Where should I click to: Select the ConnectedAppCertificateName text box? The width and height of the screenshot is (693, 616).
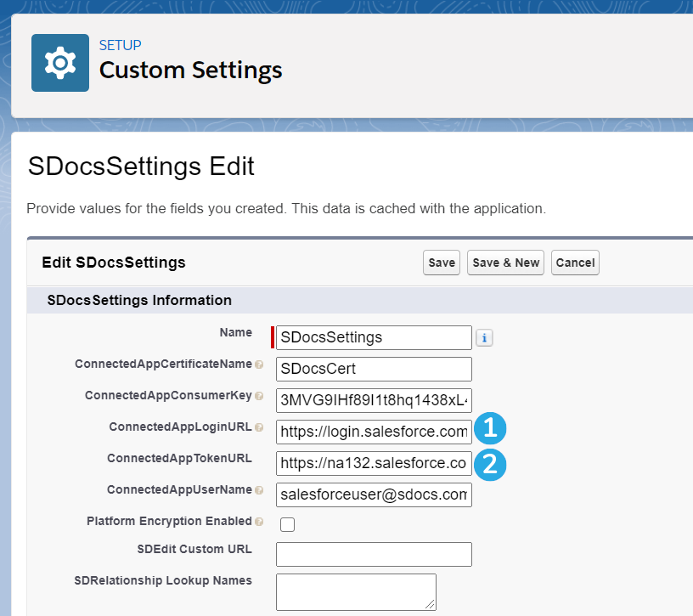tap(374, 369)
